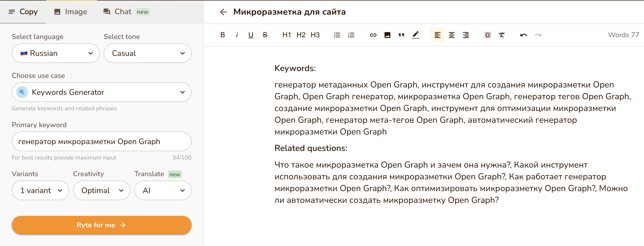Clear formatting with the eraser icon
644x246 pixels.
pyautogui.click(x=501, y=35)
